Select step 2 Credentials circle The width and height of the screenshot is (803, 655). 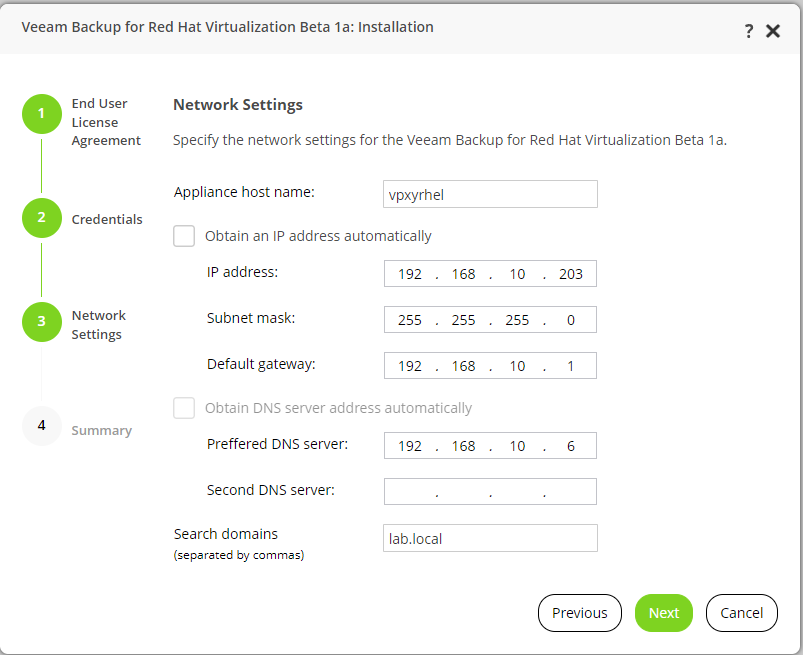(41, 218)
